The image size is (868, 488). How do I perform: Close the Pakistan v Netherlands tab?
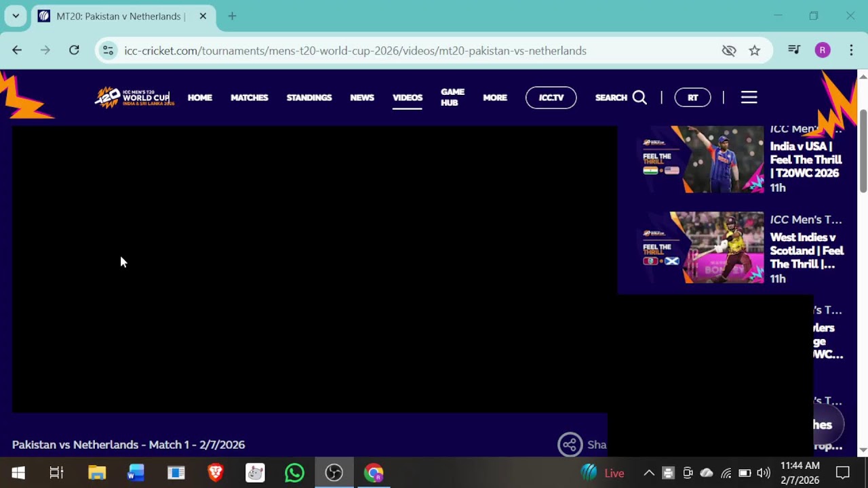203,16
